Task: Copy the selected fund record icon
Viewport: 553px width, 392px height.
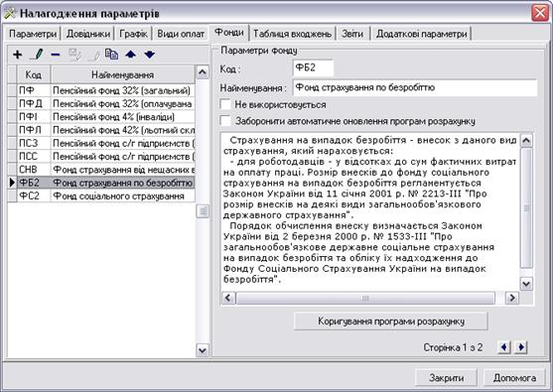Action: [112, 55]
